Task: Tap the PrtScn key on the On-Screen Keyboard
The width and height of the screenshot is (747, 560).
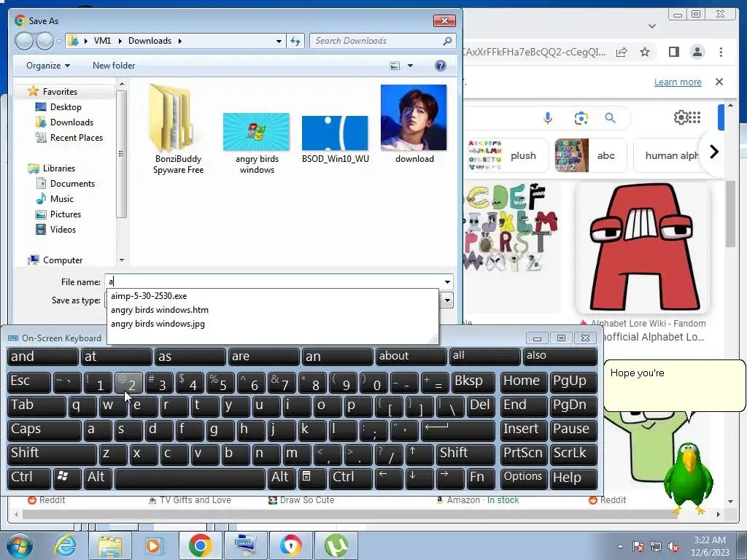Action: [x=524, y=454]
